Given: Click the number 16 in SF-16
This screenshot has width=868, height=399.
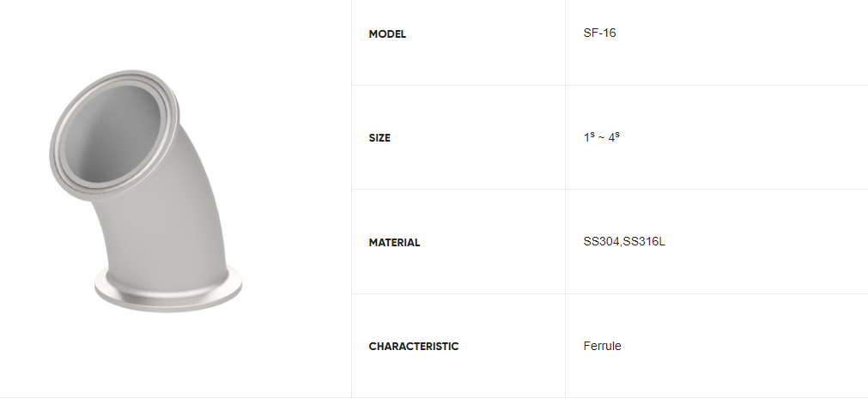Looking at the screenshot, I should pos(610,33).
